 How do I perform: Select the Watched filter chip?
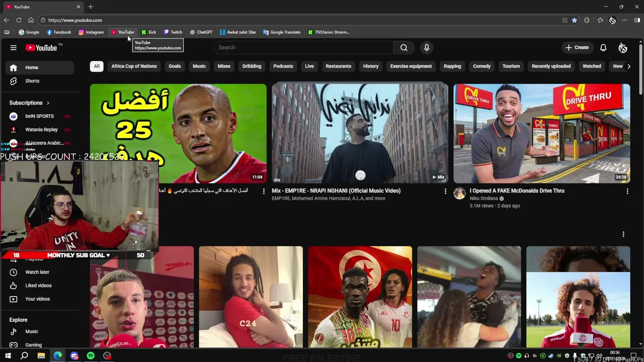pyautogui.click(x=592, y=66)
